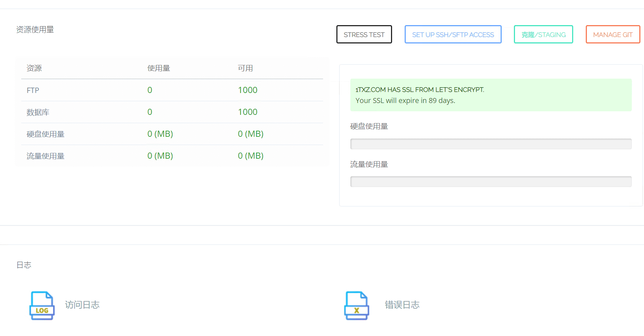Open the access log LOG file icon
The height and width of the screenshot is (336, 644).
[42, 305]
